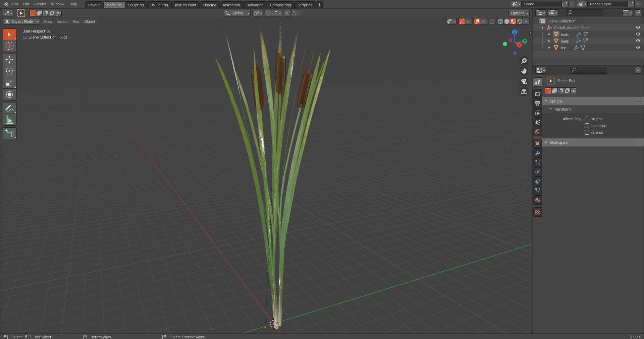644x339 pixels.
Task: Enable Affect Only Parents checkbox
Action: [587, 132]
